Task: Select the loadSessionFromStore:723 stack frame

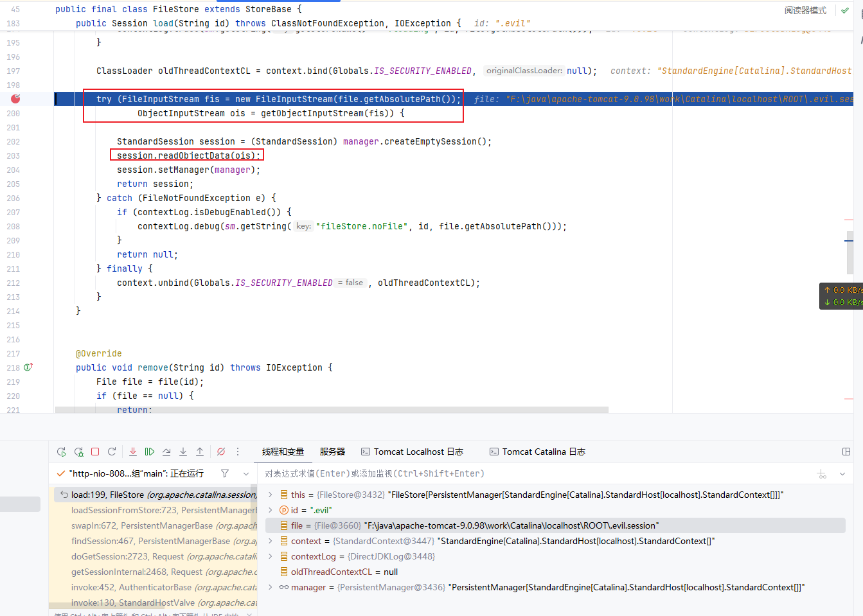Action: 156,510
